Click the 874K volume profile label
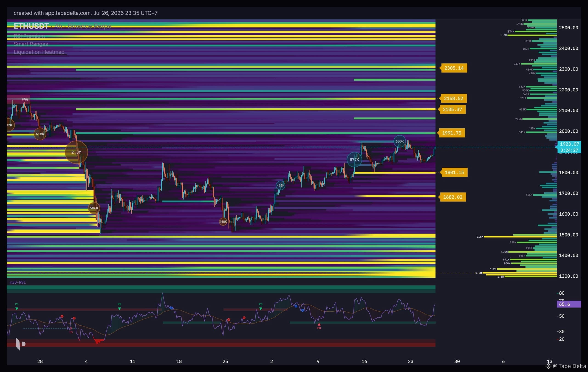Image resolution: width=588 pixels, height=372 pixels. click(x=511, y=31)
